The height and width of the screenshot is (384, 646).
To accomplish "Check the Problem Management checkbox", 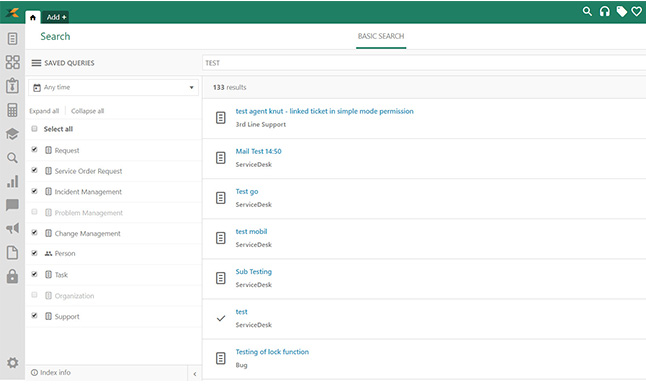I will click(x=35, y=212).
